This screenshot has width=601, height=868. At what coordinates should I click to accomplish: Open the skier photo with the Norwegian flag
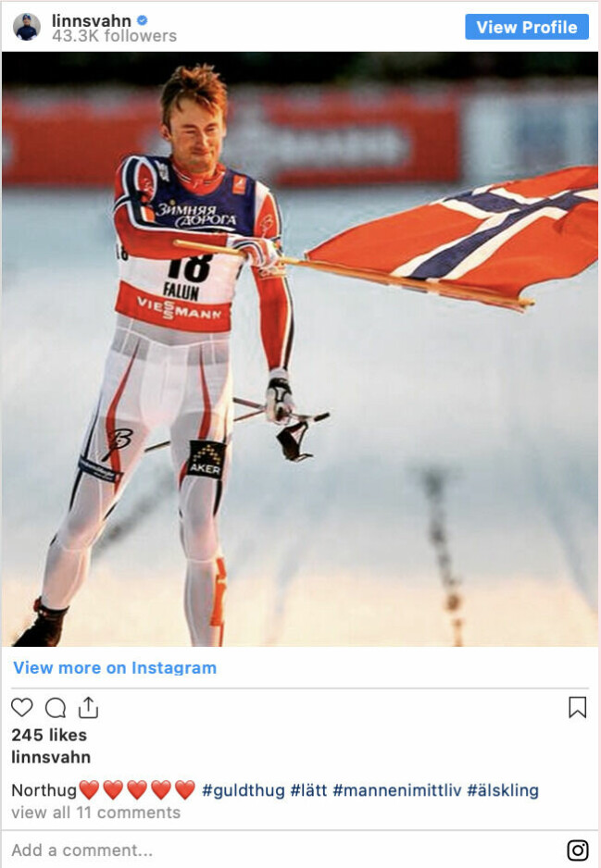pyautogui.click(x=300, y=349)
